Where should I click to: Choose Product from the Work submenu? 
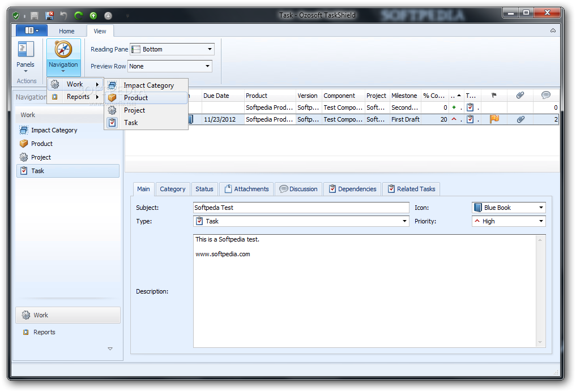146,98
